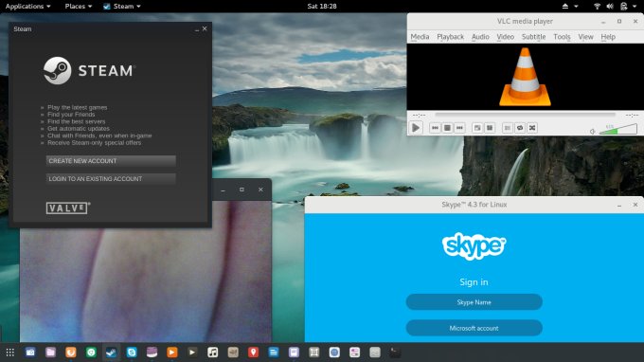
Task: Expand the Places menu in top bar
Action: (78, 7)
